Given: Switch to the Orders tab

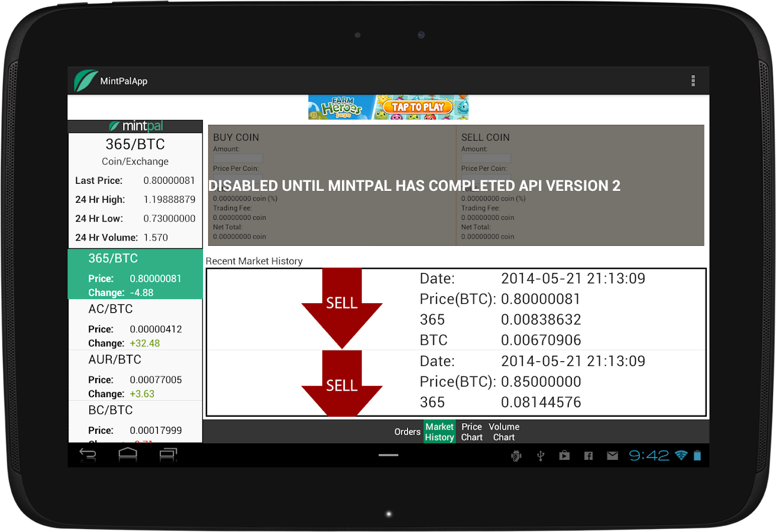Looking at the screenshot, I should (408, 432).
